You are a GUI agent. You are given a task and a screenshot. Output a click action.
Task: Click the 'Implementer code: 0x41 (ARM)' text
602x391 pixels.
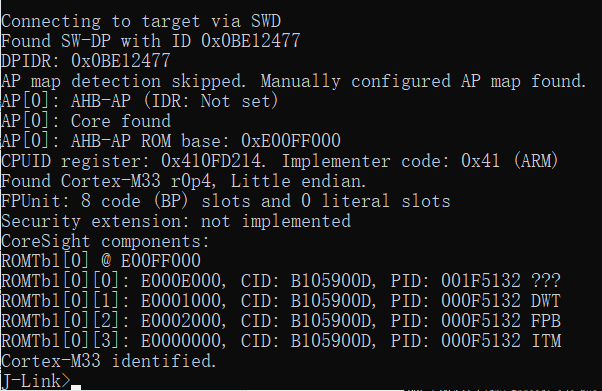pyautogui.click(x=420, y=161)
